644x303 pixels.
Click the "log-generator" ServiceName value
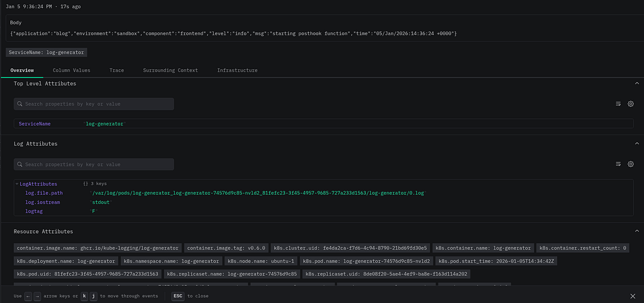tap(104, 124)
